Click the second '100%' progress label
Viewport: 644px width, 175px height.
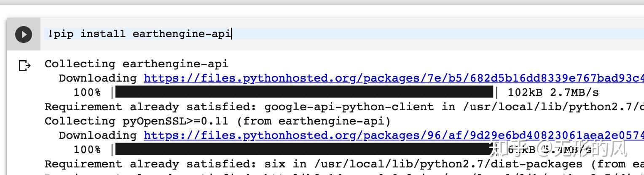click(87, 150)
